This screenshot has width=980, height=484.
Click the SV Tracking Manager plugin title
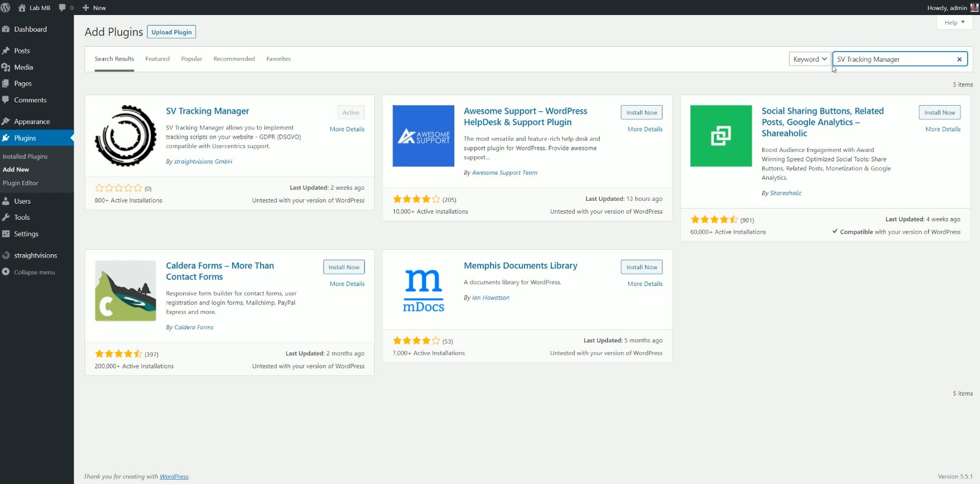207,111
